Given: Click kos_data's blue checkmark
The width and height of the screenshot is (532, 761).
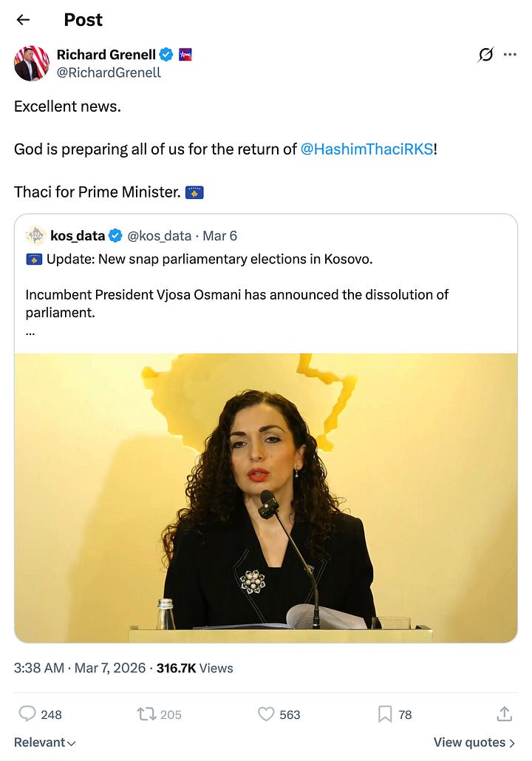Looking at the screenshot, I should pyautogui.click(x=115, y=235).
